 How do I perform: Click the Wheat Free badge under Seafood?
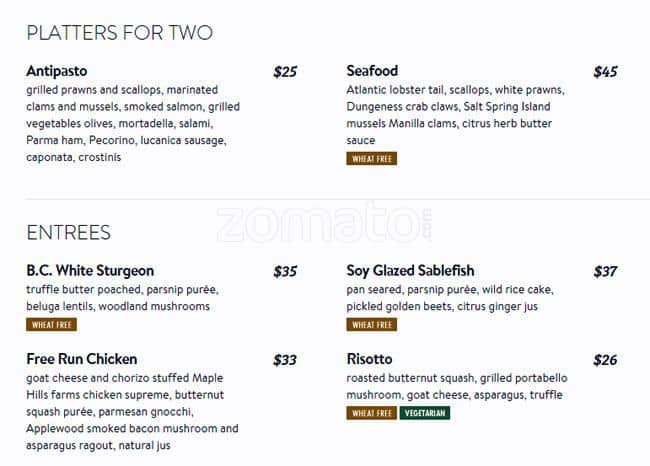[372, 159]
